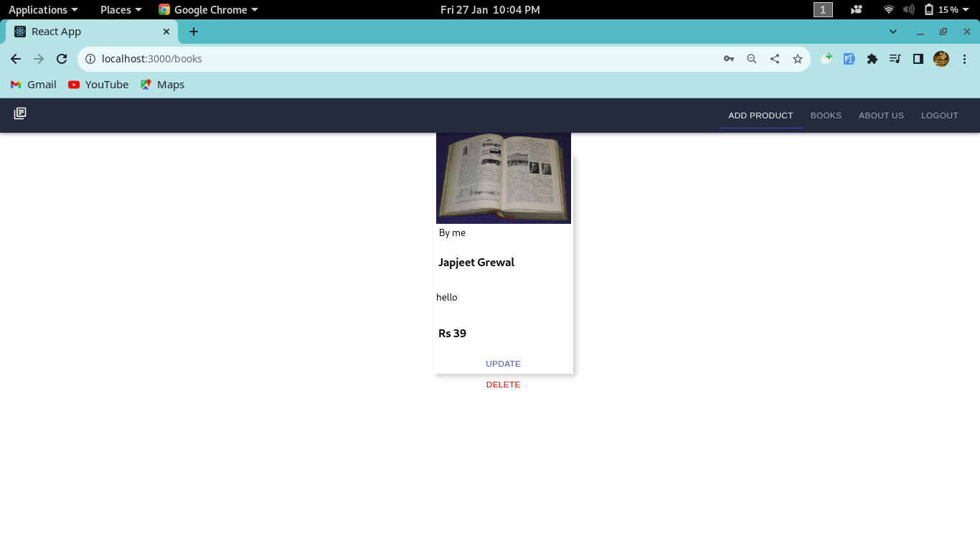Viewport: 980px width, 551px height.
Task: Open new tab with plus button
Action: click(194, 32)
